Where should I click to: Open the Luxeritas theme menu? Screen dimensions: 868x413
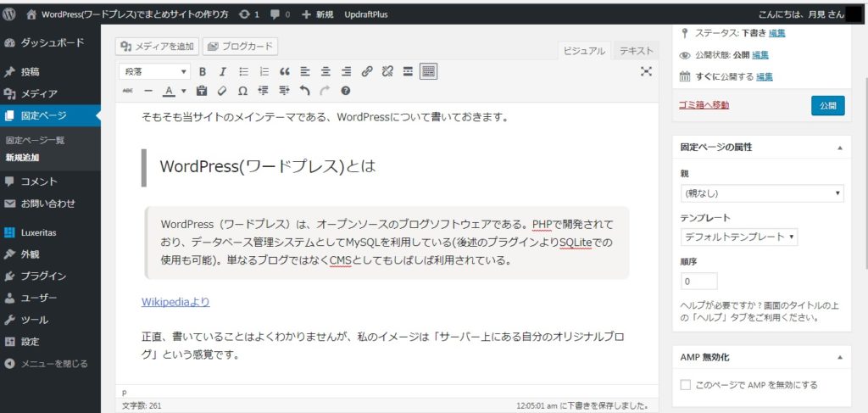[50, 232]
